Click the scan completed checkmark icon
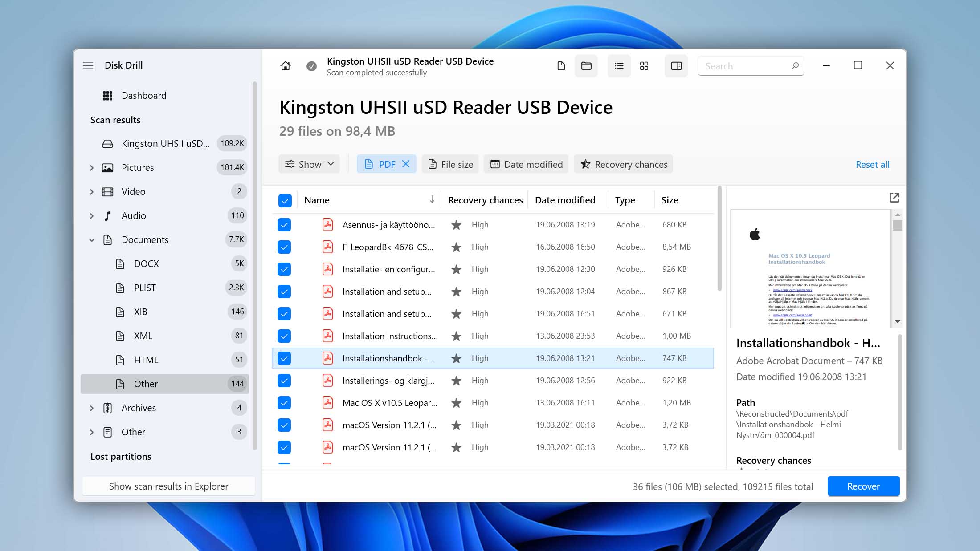The height and width of the screenshot is (551, 980). click(311, 66)
